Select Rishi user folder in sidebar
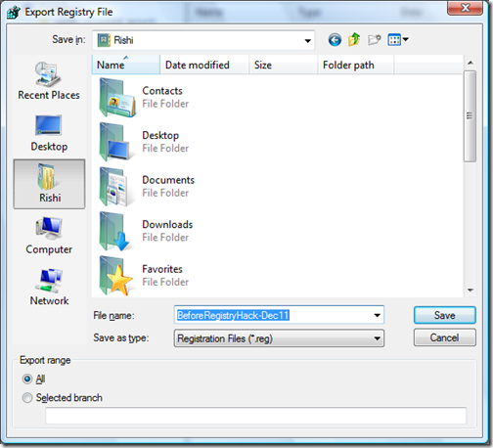 click(49, 184)
